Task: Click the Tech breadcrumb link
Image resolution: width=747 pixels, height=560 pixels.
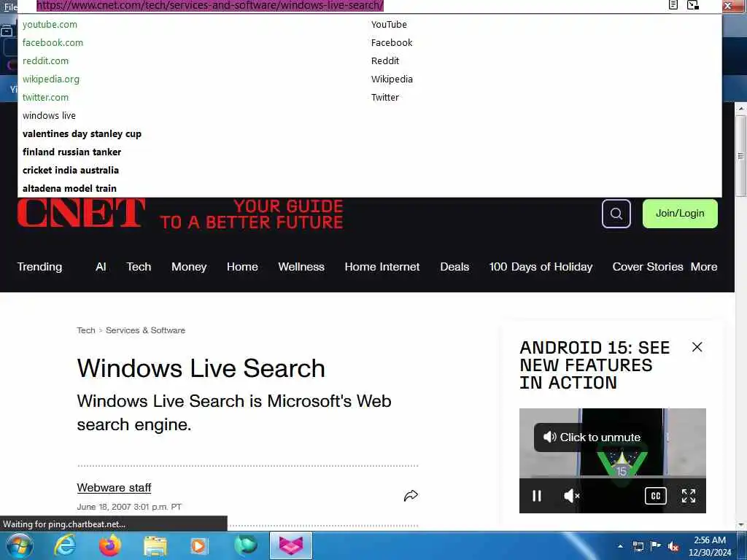Action: (86, 330)
